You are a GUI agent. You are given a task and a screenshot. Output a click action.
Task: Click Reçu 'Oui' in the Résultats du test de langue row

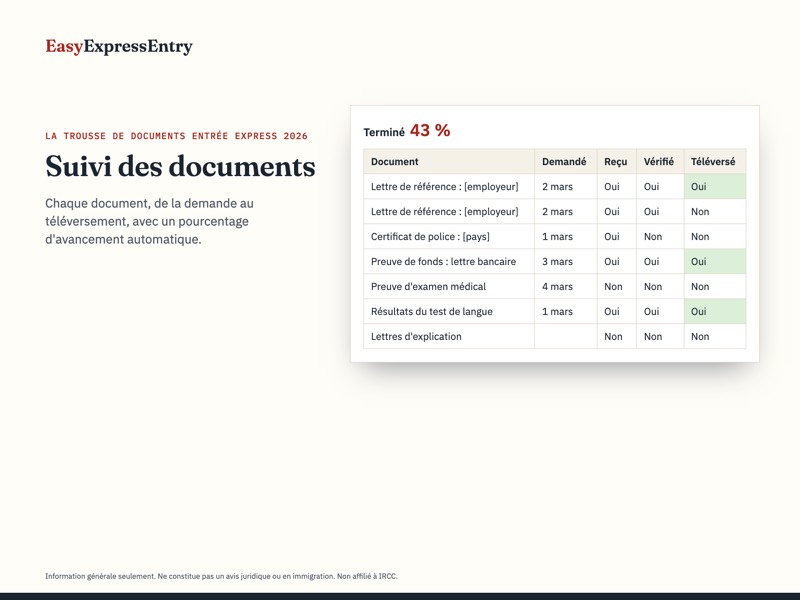[x=617, y=311]
